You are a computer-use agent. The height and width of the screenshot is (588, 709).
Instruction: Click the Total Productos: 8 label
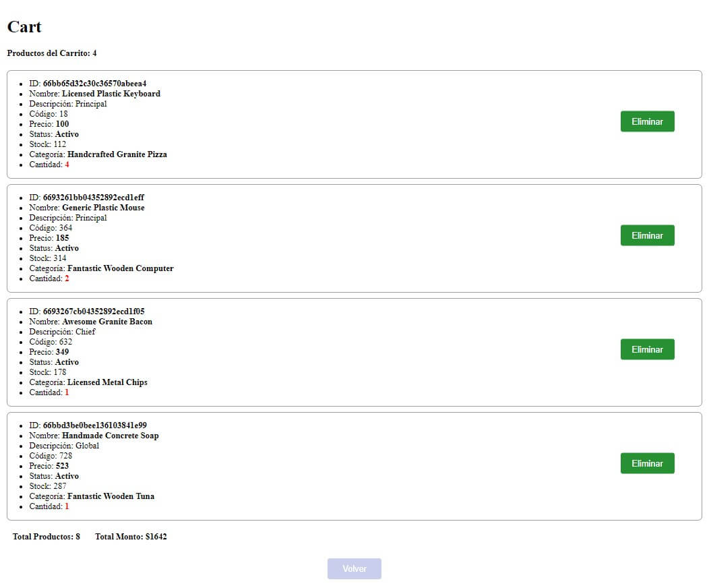pyautogui.click(x=47, y=537)
